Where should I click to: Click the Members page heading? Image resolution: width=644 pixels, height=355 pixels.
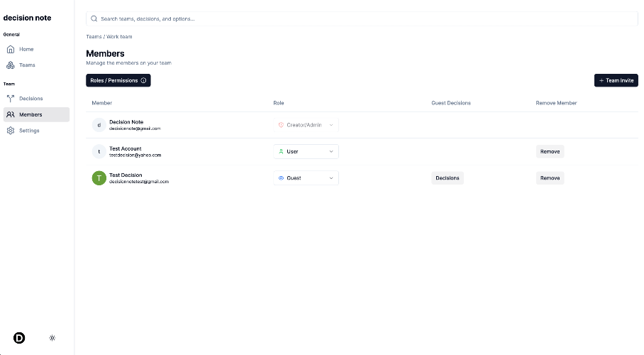(105, 53)
